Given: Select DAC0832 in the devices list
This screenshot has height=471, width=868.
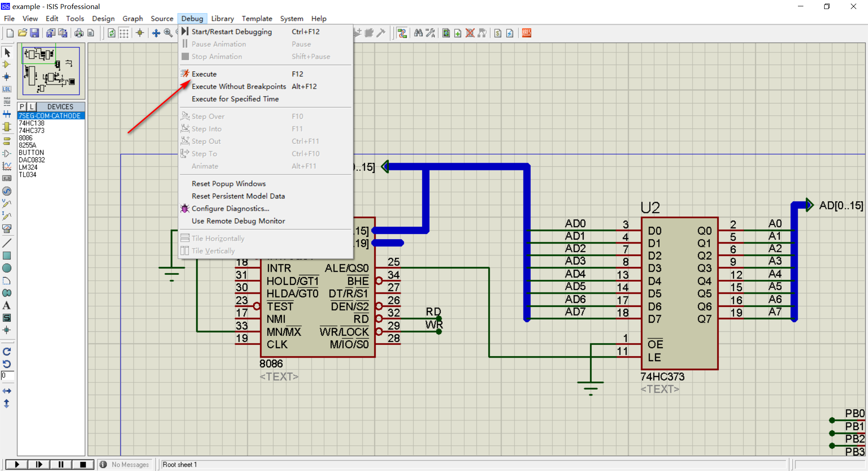Looking at the screenshot, I should [x=32, y=160].
